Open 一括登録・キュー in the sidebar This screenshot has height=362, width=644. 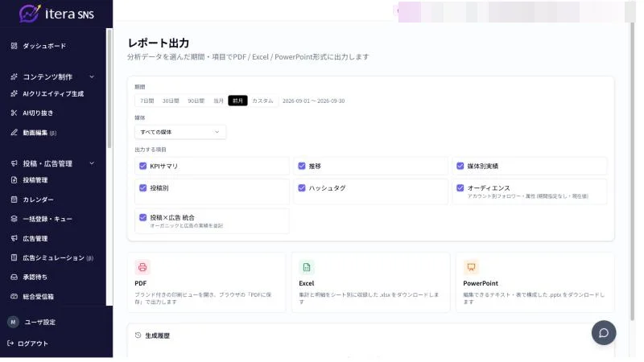pos(47,219)
